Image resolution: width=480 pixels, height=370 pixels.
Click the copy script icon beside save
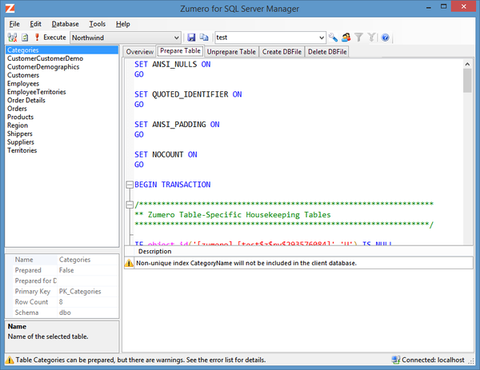tap(204, 37)
